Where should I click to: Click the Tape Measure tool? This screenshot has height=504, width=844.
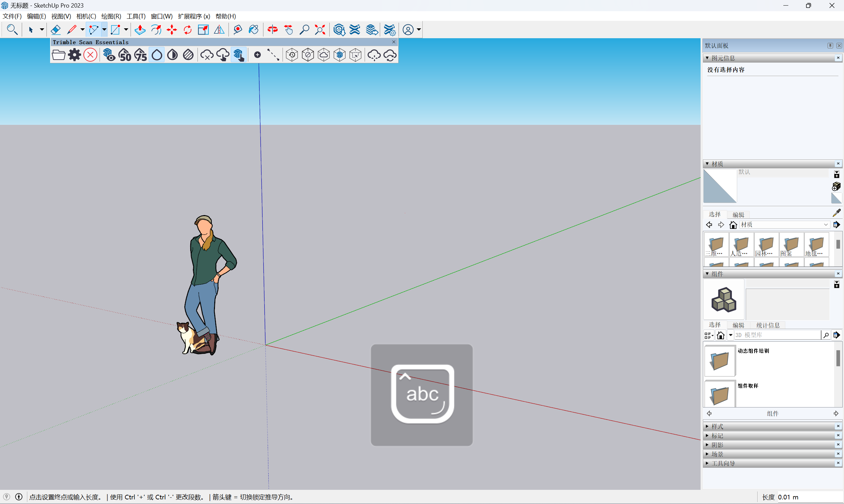[x=238, y=30]
